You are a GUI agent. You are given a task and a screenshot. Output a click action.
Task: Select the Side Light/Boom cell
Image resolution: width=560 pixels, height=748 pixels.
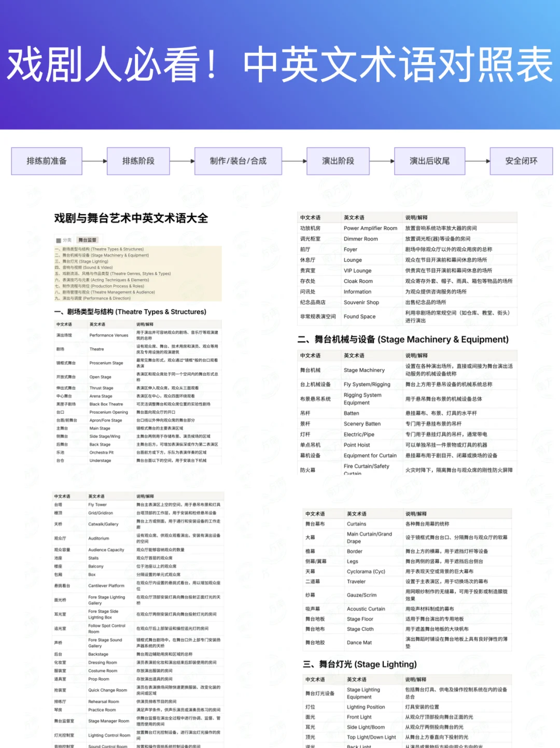click(366, 727)
